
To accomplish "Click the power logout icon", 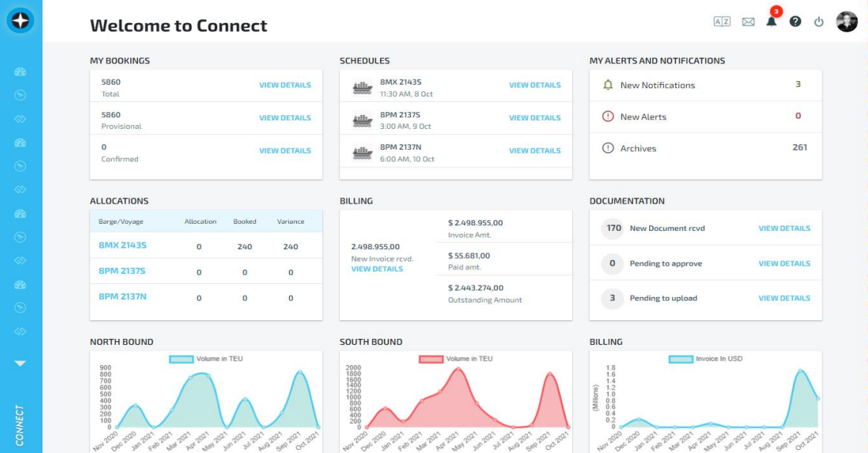I will pos(819,22).
